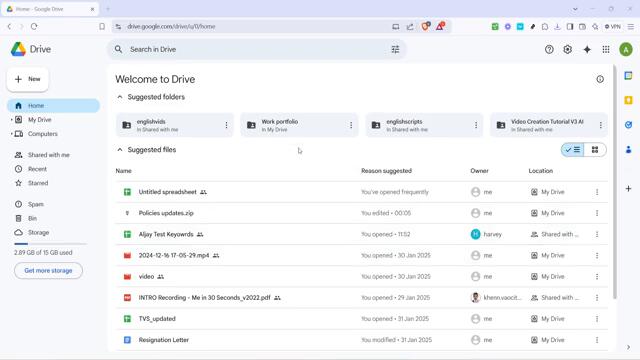Click the search options filter icon
This screenshot has width=640, height=360.
coord(395,49)
